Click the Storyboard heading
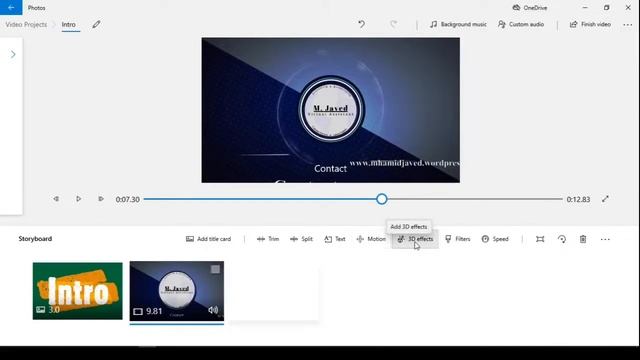The height and width of the screenshot is (360, 640). pos(35,239)
